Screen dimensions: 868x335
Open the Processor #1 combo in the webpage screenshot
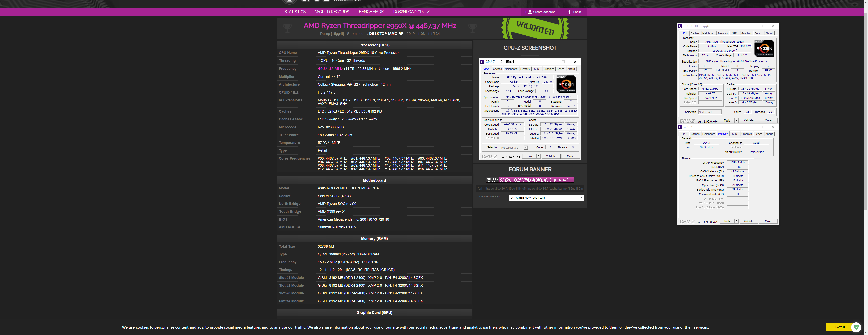pos(514,148)
